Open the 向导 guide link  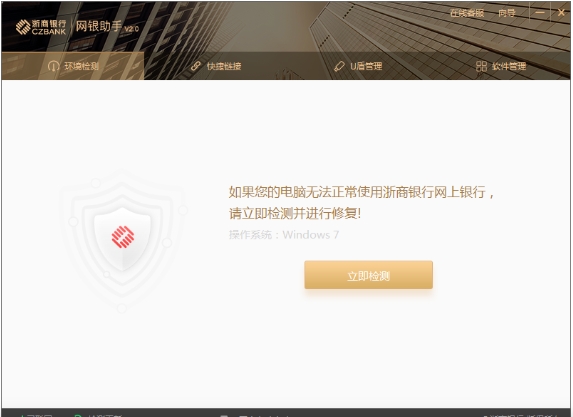507,13
